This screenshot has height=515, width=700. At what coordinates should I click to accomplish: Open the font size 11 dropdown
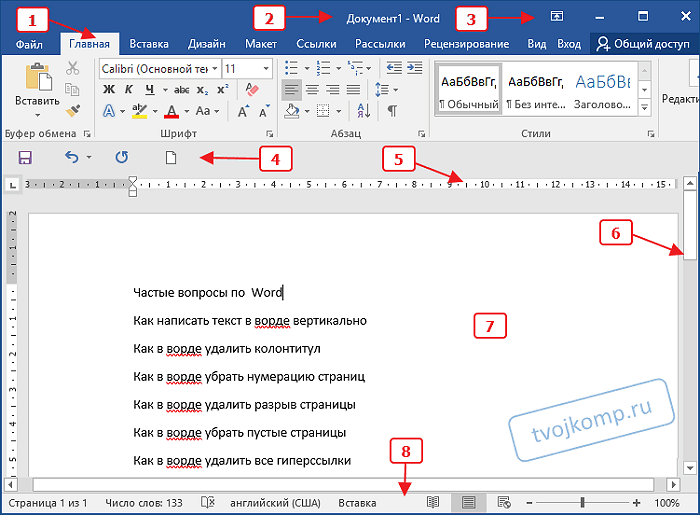(266, 69)
